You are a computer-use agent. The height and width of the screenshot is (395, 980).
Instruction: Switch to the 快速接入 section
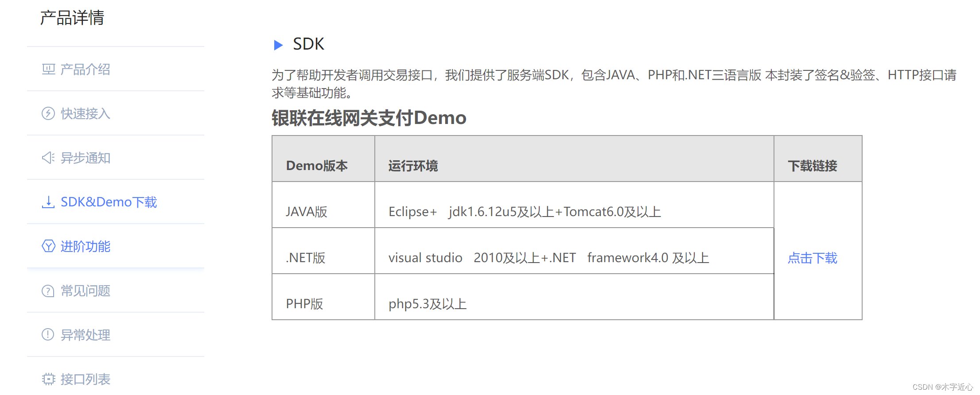coord(85,114)
